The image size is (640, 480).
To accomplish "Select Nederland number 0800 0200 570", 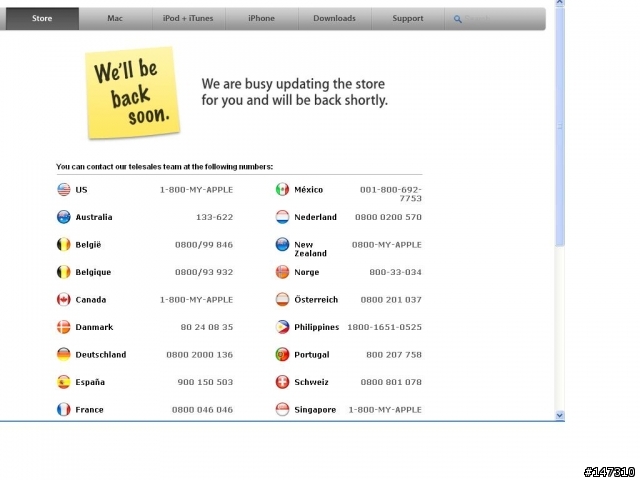I will click(388, 217).
